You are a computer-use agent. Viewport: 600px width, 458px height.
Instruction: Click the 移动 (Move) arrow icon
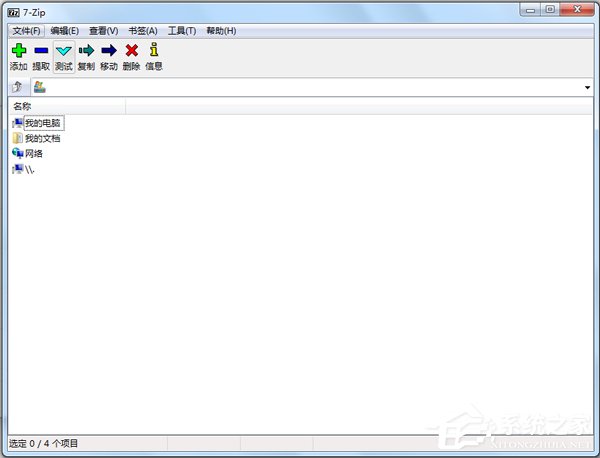click(x=109, y=51)
